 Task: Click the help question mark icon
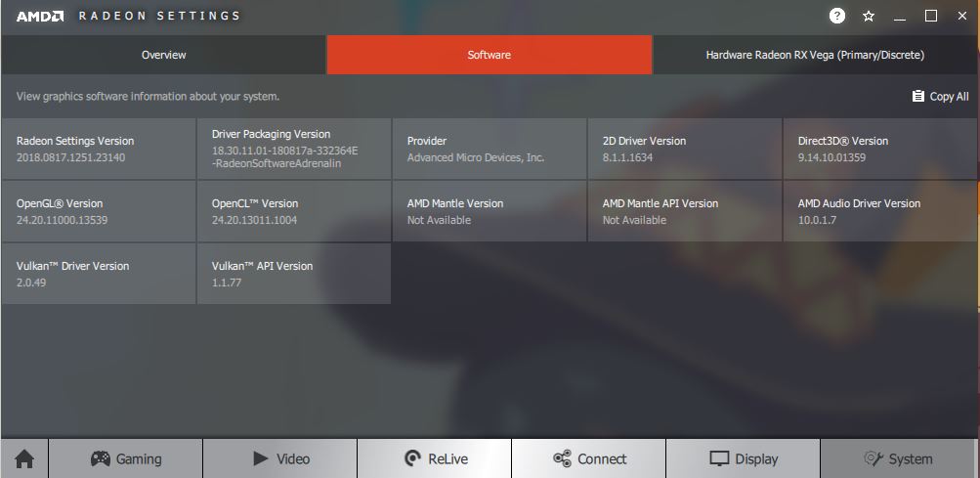[837, 17]
